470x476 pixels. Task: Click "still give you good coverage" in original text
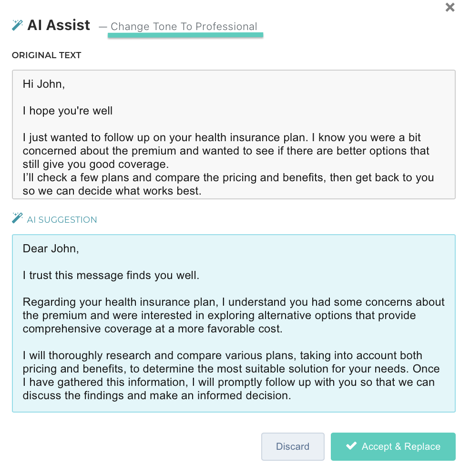pyautogui.click(x=95, y=165)
